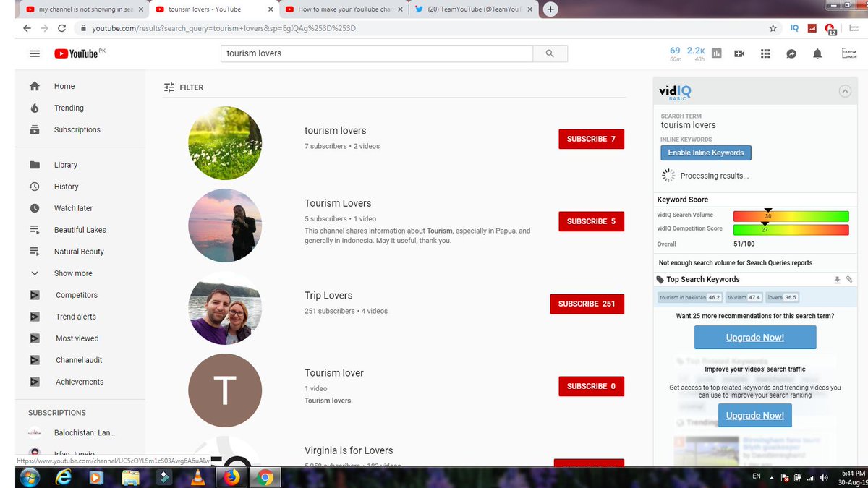Screen dimensions: 868x488
Task: Open the Windows Start menu
Action: pyautogui.click(x=30, y=477)
